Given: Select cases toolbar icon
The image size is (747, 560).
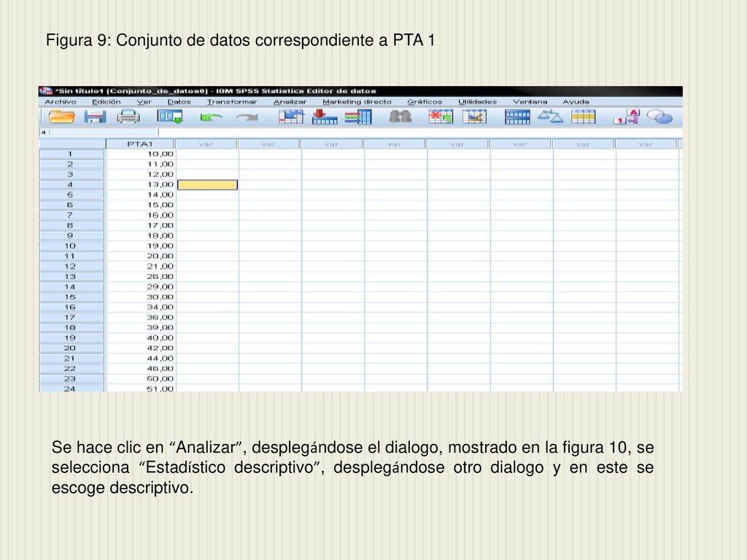Looking at the screenshot, I should tap(584, 117).
